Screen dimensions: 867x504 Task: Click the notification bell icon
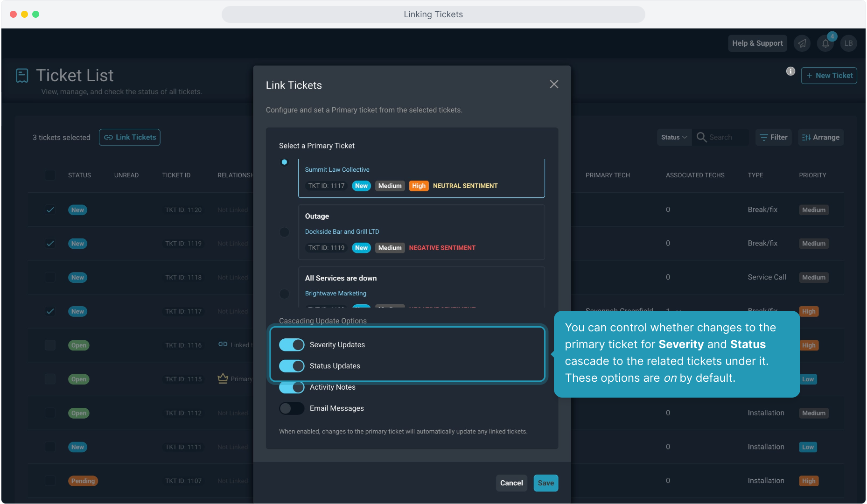point(825,43)
